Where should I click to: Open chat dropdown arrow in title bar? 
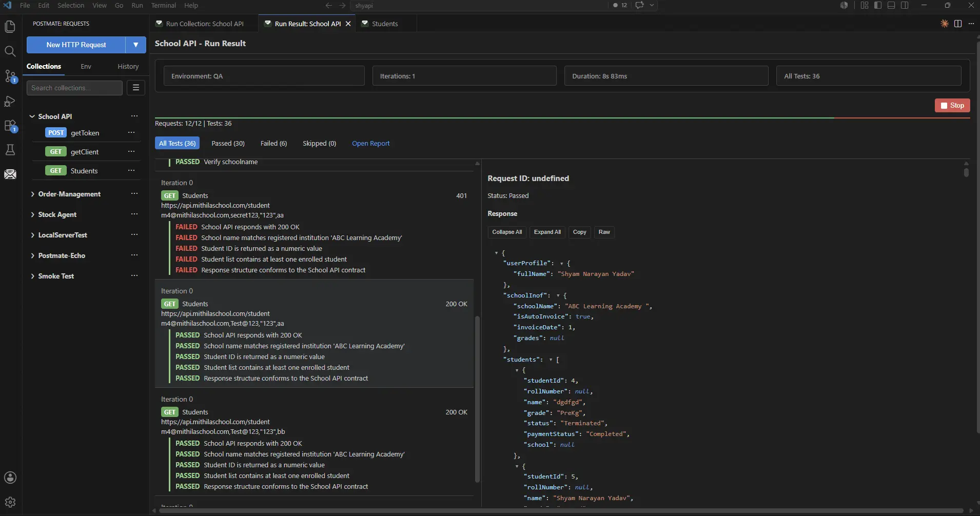tap(652, 5)
